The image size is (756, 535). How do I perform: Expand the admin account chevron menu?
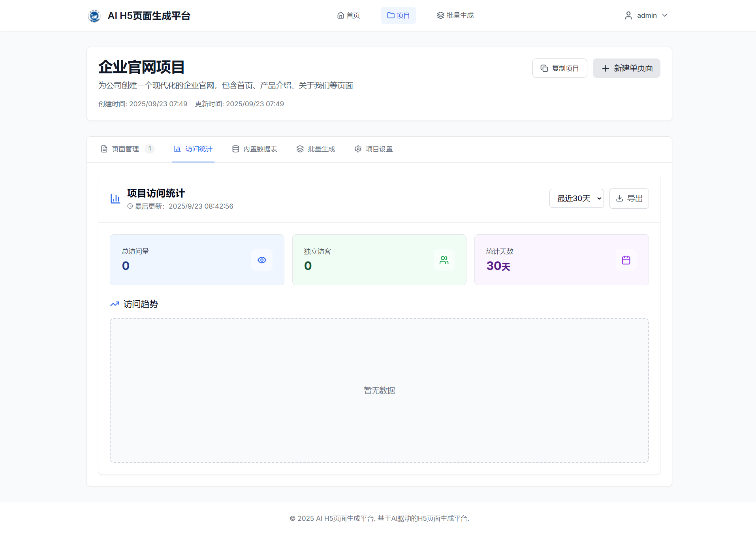coord(665,15)
